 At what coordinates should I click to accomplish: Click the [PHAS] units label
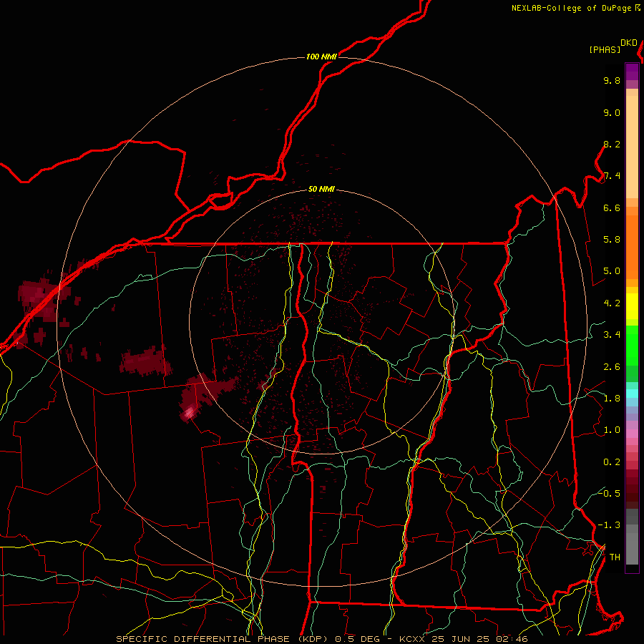click(605, 49)
